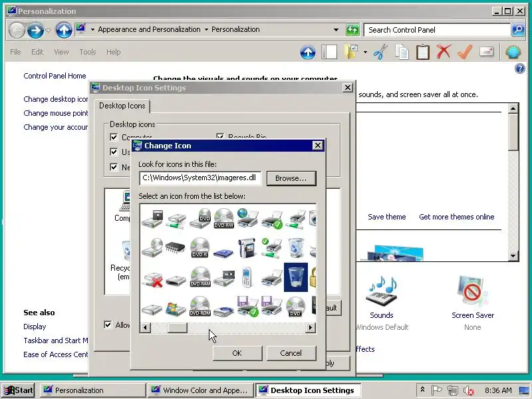Click the red X Delete toolbar icon

click(444, 52)
